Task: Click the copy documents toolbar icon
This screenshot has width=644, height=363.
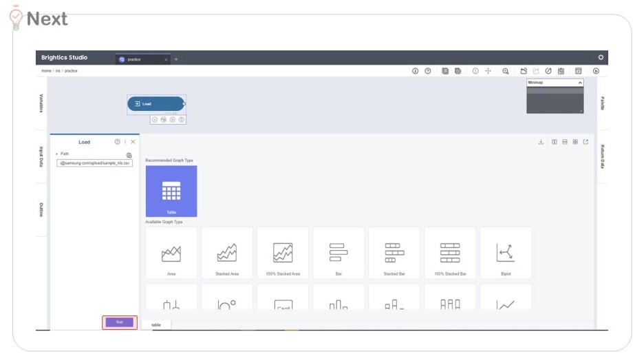Action: point(458,71)
